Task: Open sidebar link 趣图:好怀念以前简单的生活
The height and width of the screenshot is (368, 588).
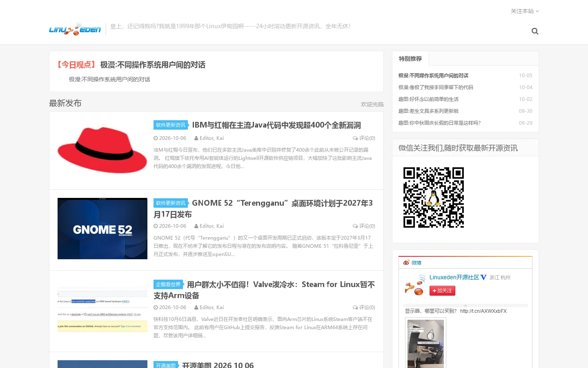Action: pyautogui.click(x=428, y=99)
